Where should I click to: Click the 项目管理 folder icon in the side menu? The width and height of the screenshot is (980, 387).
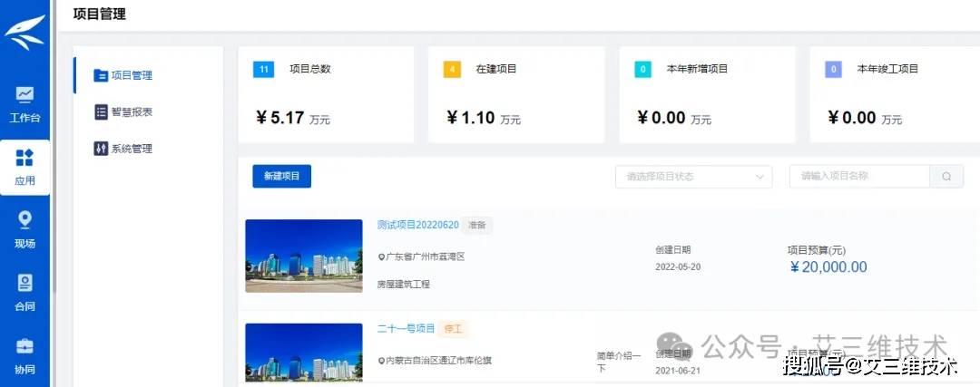coord(101,75)
